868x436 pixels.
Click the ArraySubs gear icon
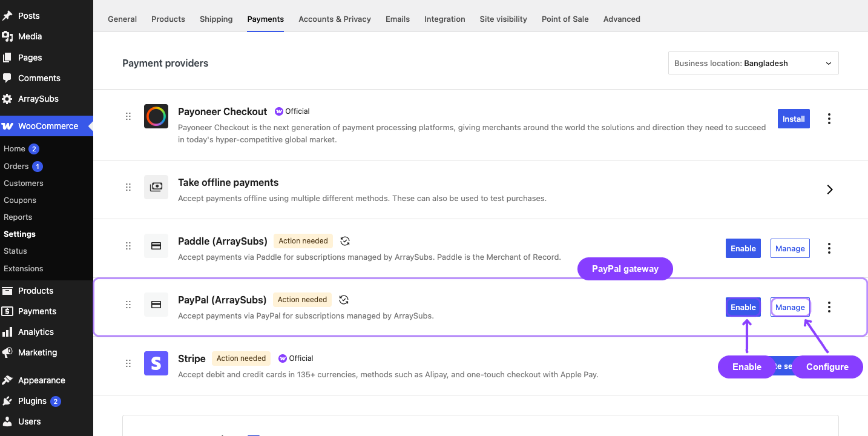coord(7,99)
